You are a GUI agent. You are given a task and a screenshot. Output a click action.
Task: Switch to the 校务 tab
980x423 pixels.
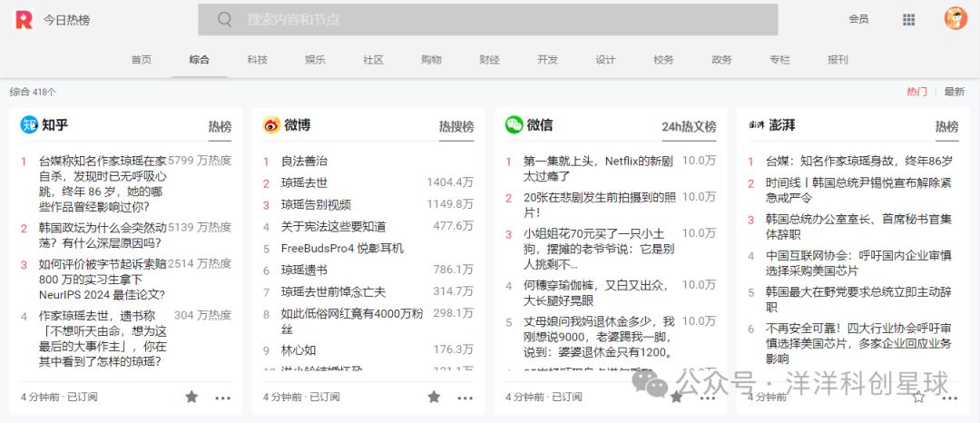pyautogui.click(x=663, y=60)
